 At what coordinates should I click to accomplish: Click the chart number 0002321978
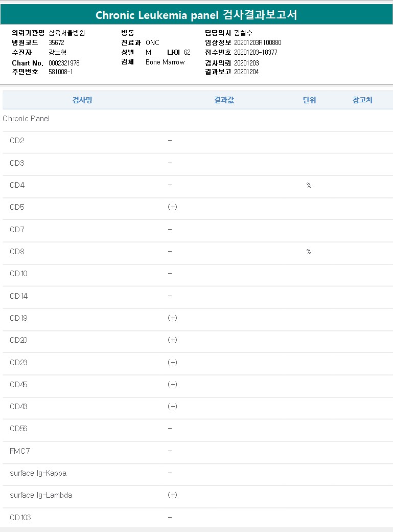click(x=64, y=63)
